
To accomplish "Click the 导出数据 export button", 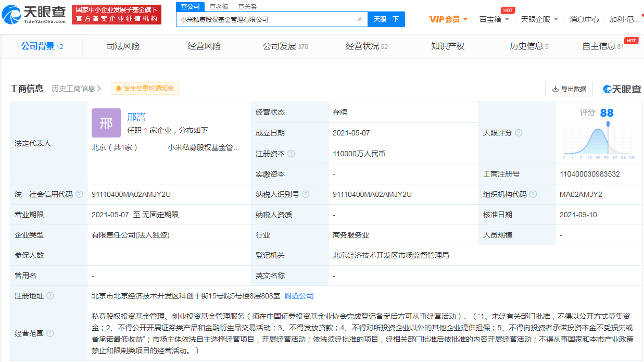I will click(569, 89).
